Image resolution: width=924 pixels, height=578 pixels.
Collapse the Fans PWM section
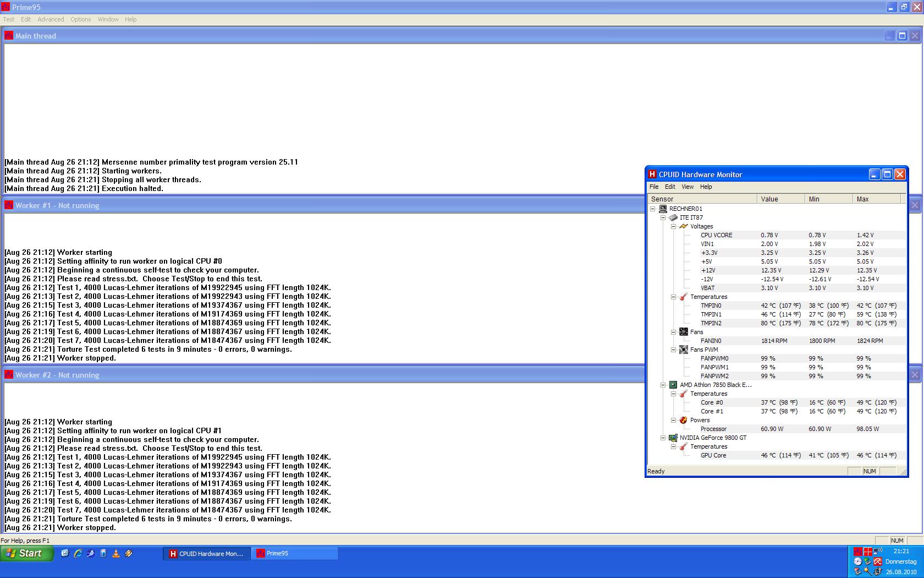tap(674, 350)
